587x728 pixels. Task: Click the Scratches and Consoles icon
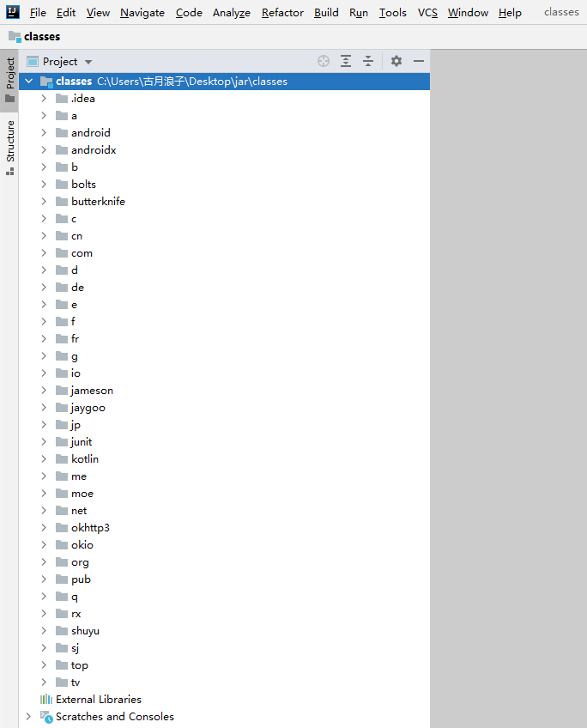46,717
